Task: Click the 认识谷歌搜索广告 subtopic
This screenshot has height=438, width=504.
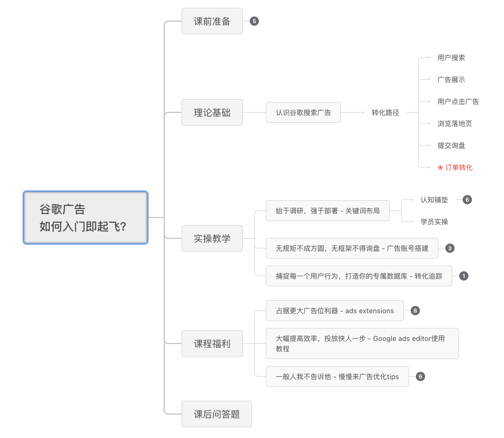Action: pyautogui.click(x=303, y=112)
